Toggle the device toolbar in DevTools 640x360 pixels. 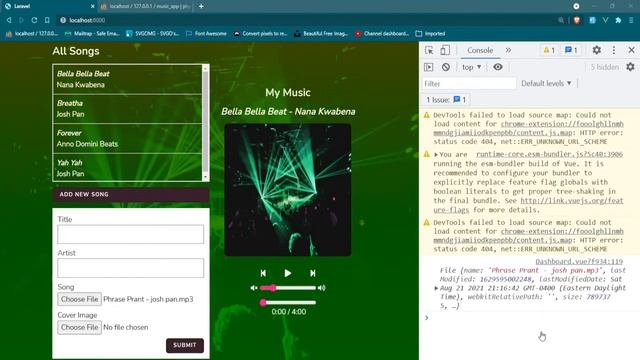(x=445, y=50)
